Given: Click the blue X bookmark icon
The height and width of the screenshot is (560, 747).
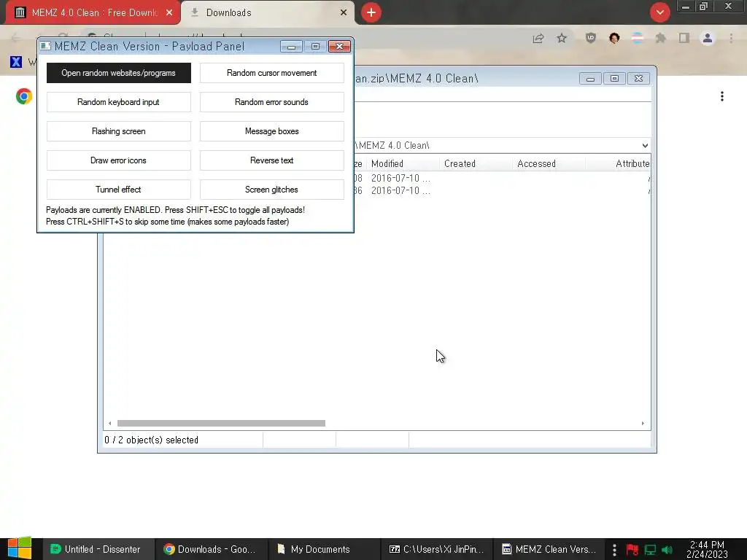Looking at the screenshot, I should pyautogui.click(x=16, y=61).
